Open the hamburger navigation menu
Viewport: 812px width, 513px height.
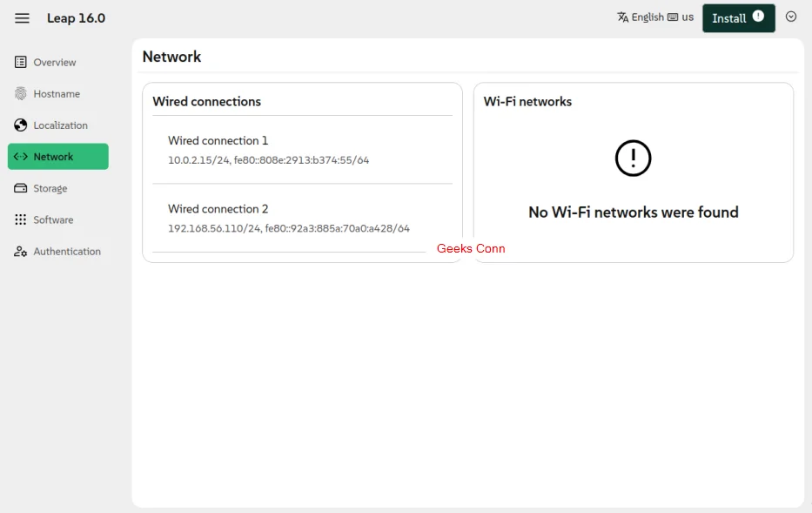(x=22, y=17)
